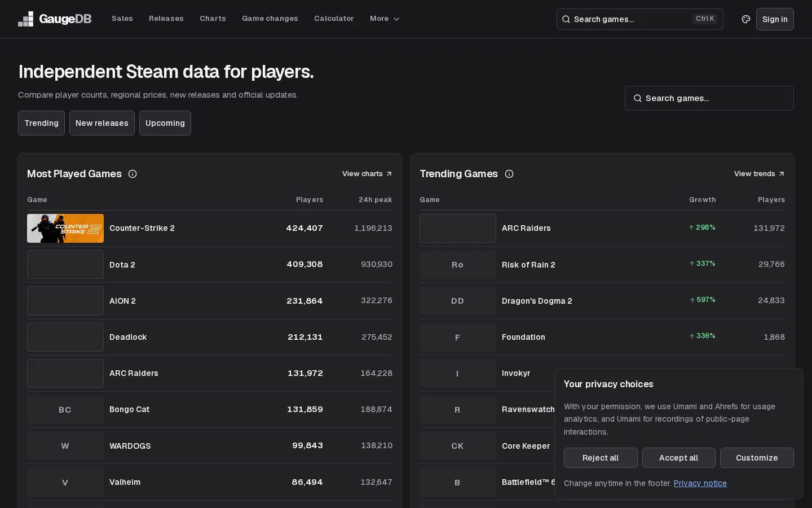
Task: Click the Growth column header
Action: [x=702, y=200]
